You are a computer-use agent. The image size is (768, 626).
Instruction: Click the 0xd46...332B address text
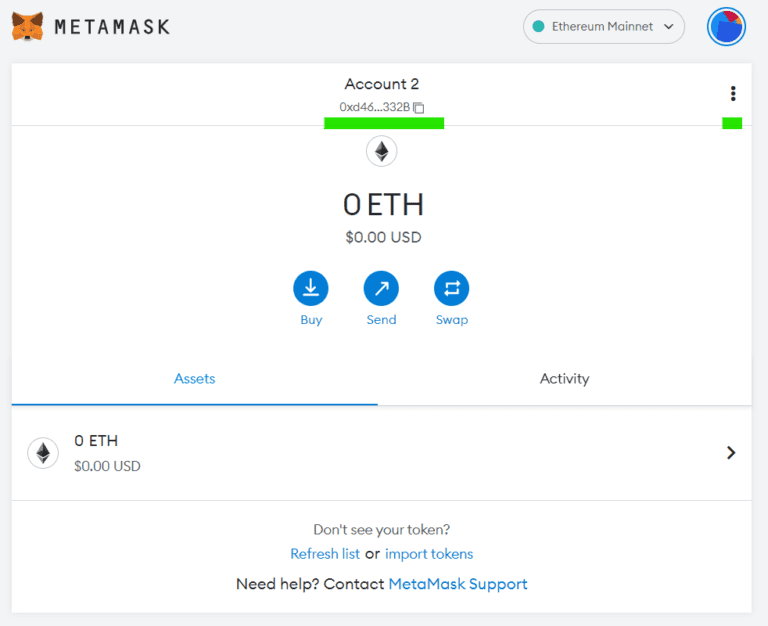coord(374,107)
